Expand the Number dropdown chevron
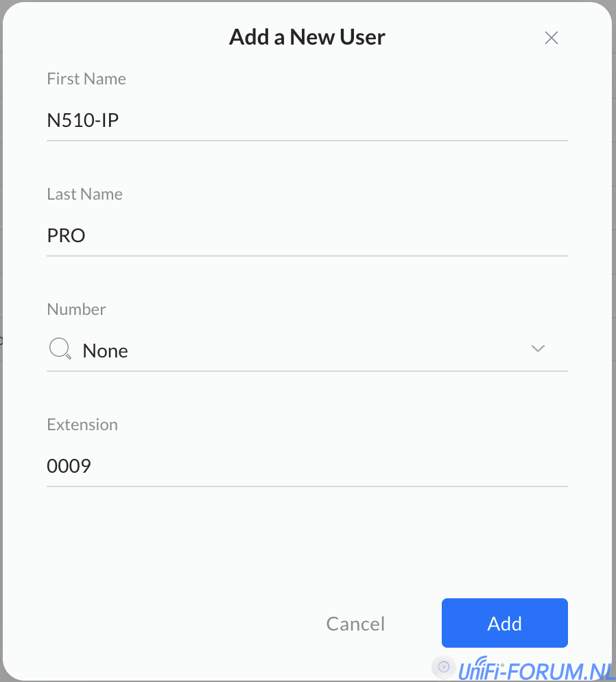616x682 pixels. [538, 349]
